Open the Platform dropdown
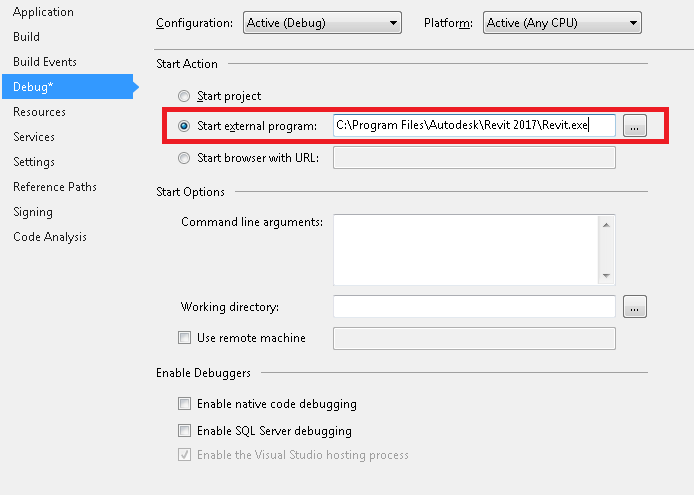 tap(561, 22)
